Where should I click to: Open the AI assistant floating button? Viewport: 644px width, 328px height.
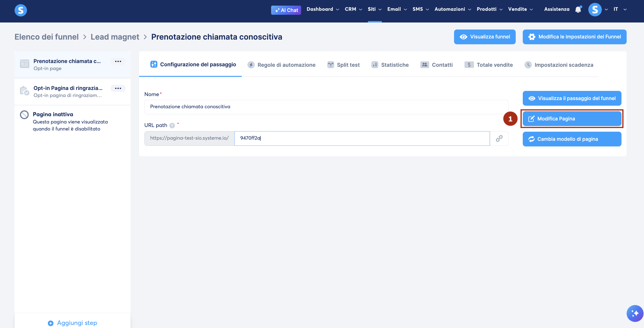pos(635,313)
